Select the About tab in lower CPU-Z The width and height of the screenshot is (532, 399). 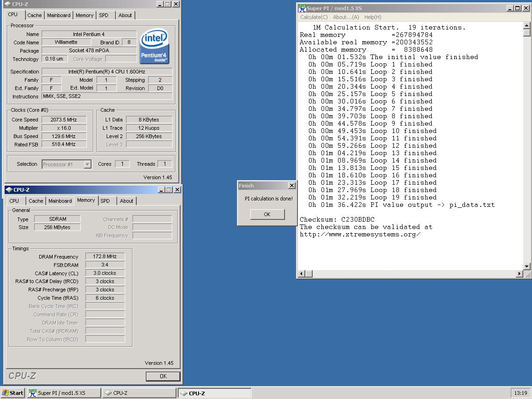[x=127, y=201]
